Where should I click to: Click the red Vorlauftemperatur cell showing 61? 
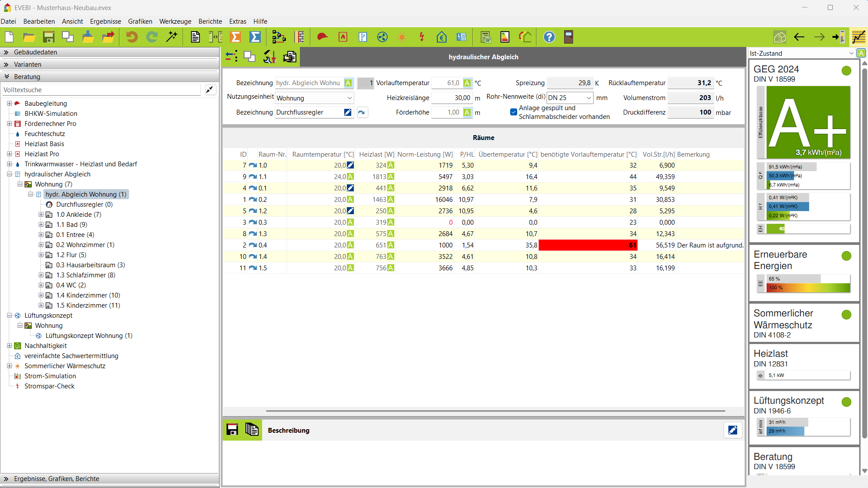(x=587, y=245)
